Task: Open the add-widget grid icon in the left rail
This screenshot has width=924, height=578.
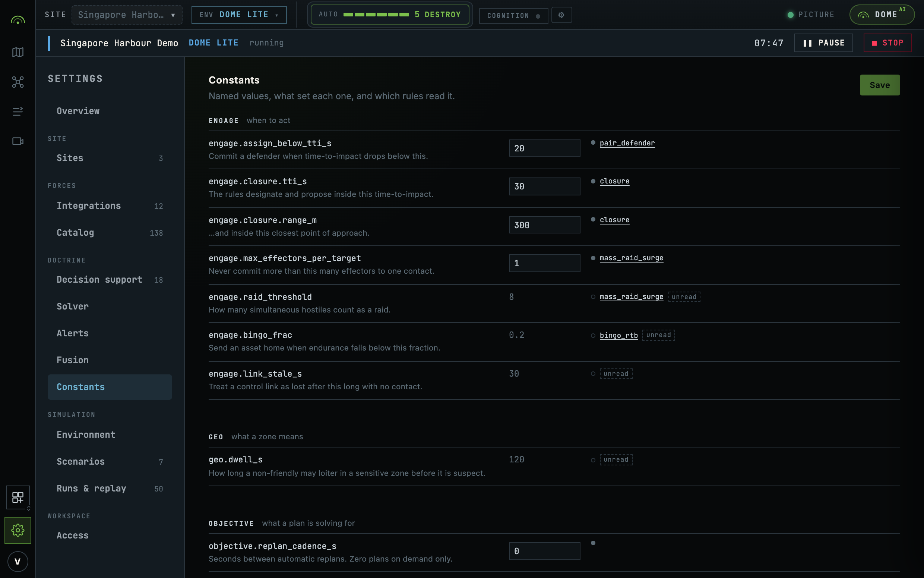Action: click(18, 497)
